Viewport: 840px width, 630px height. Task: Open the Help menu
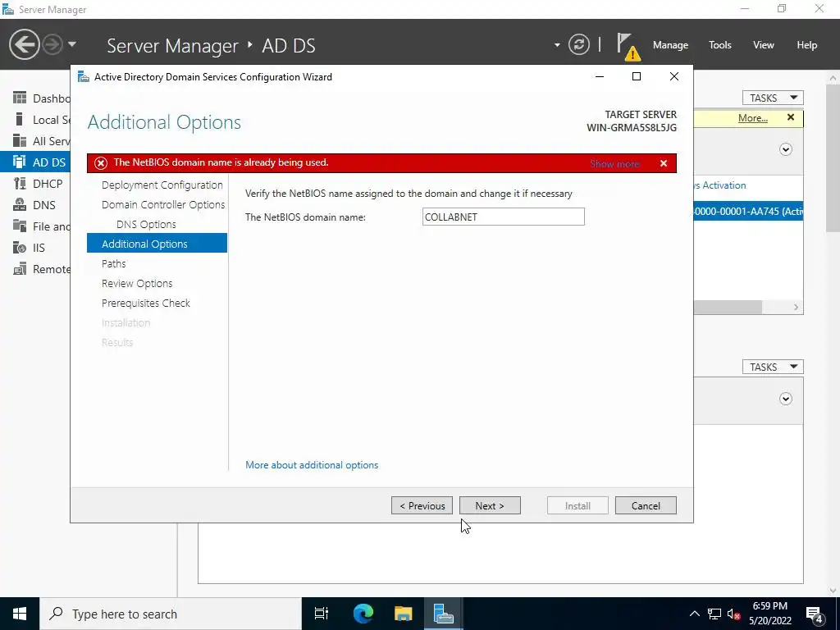[x=807, y=45]
